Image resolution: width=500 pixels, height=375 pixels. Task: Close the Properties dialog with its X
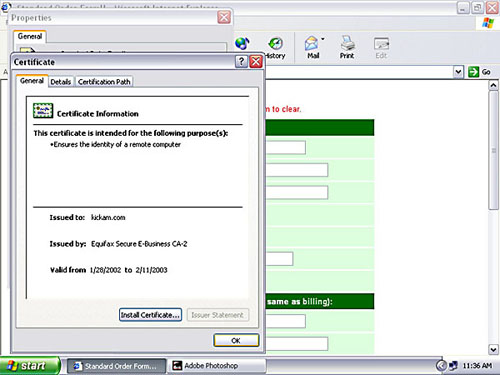pos(224,17)
